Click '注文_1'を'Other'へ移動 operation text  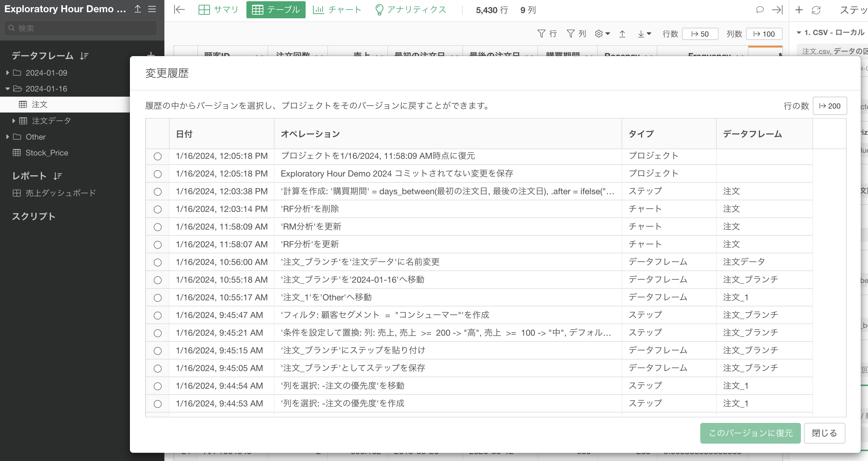coord(326,297)
